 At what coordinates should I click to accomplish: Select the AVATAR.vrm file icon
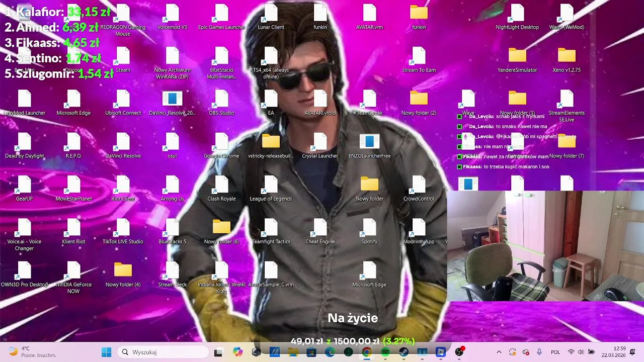click(369, 17)
